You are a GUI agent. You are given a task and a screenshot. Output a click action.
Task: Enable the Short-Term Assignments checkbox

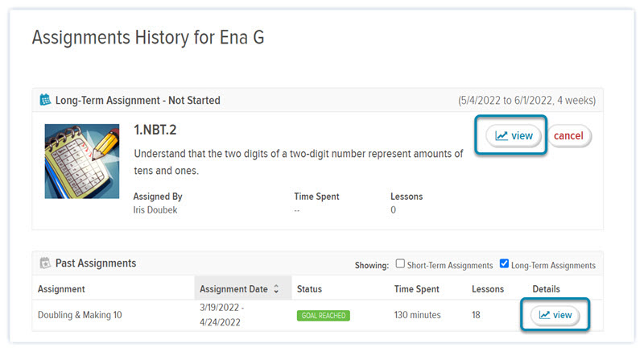pyautogui.click(x=400, y=264)
